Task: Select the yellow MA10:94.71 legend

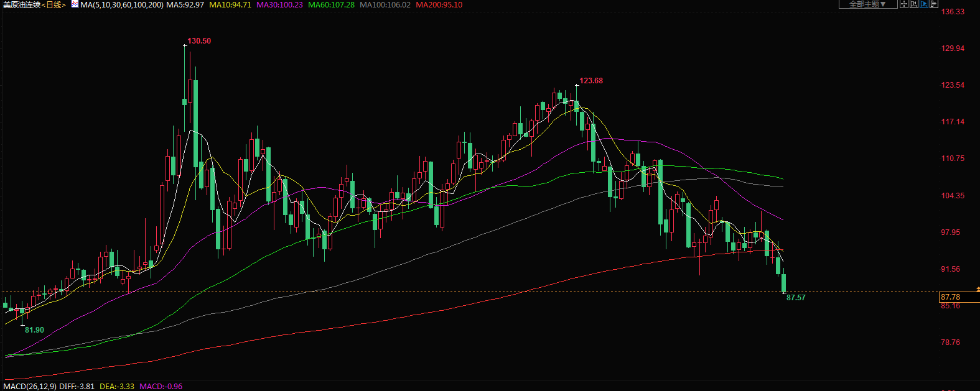Action: pyautogui.click(x=230, y=5)
